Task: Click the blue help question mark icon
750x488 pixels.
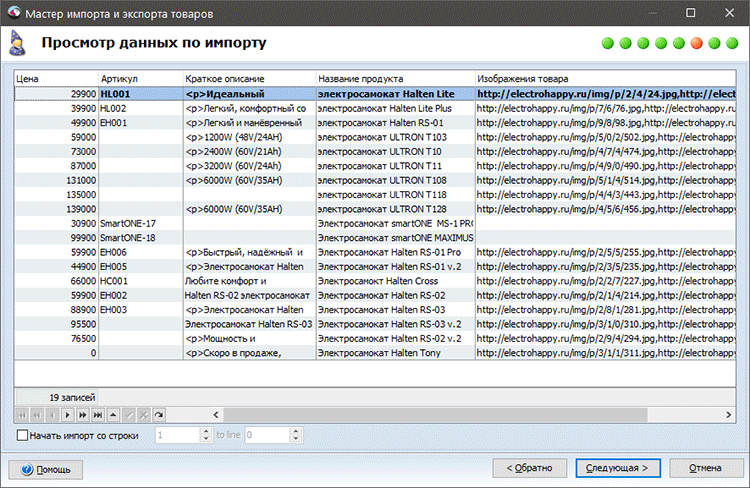Action: click(x=27, y=469)
